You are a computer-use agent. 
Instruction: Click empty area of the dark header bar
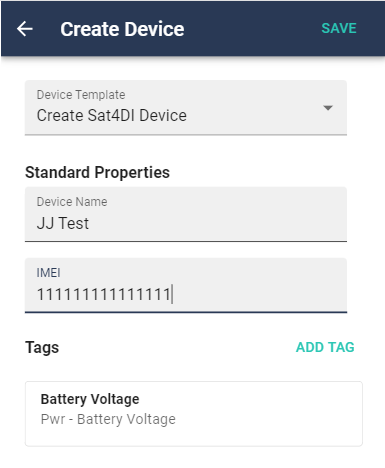pos(252,29)
